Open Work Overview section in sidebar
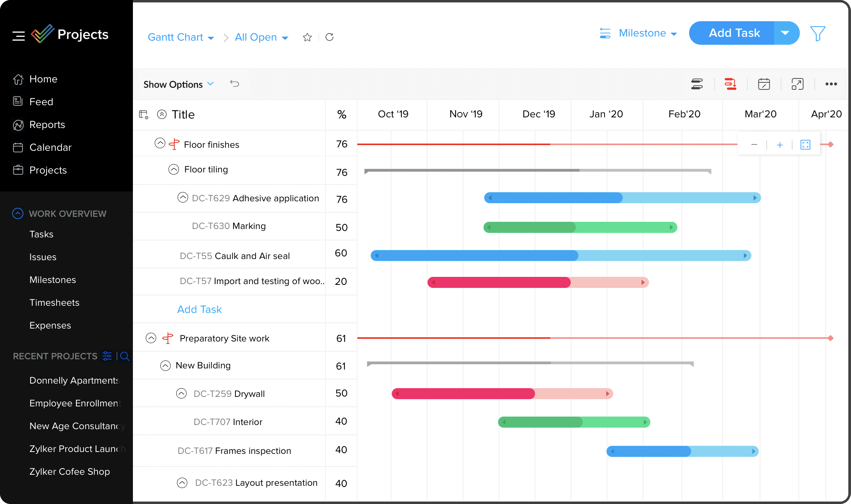This screenshot has height=504, width=851. (67, 213)
